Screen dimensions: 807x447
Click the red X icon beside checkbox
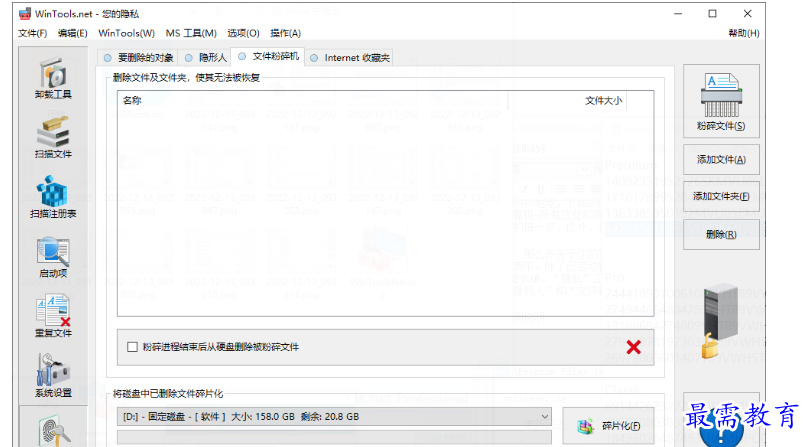coord(634,347)
